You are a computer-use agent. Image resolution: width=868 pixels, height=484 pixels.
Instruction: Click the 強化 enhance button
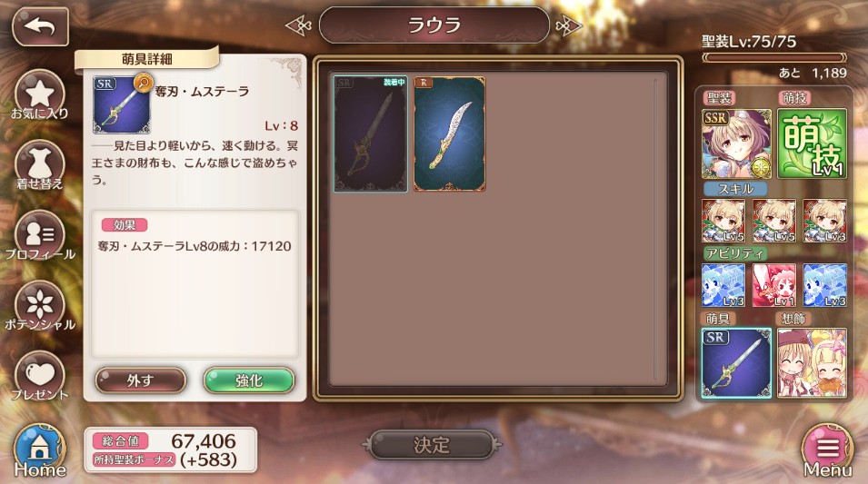click(249, 380)
